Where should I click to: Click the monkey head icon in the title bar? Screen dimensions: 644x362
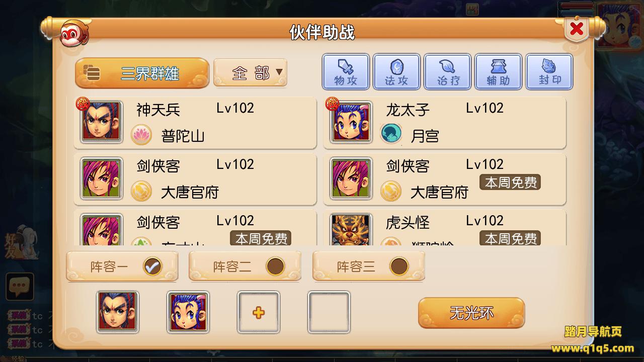73,33
